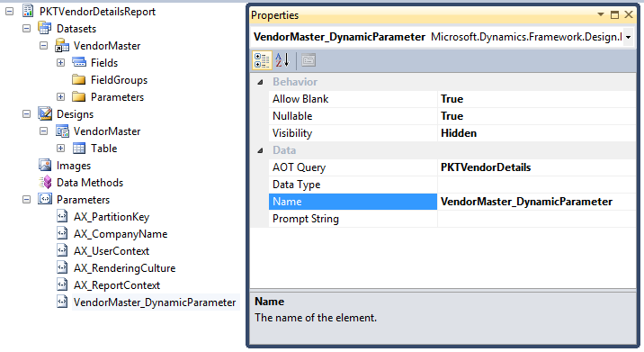The image size is (644, 352).
Task: Click the Images node icon
Action: click(x=45, y=166)
